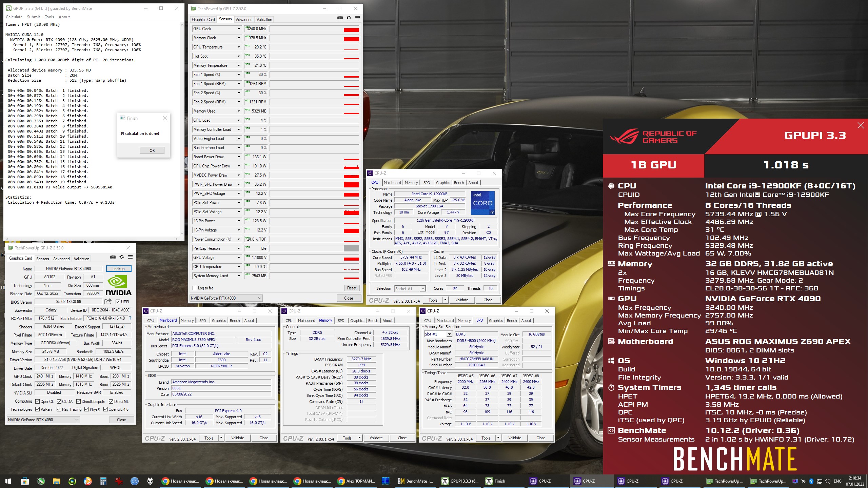Expand the GPU Voltage sensor dropdown
The image size is (868, 488).
(x=239, y=258)
